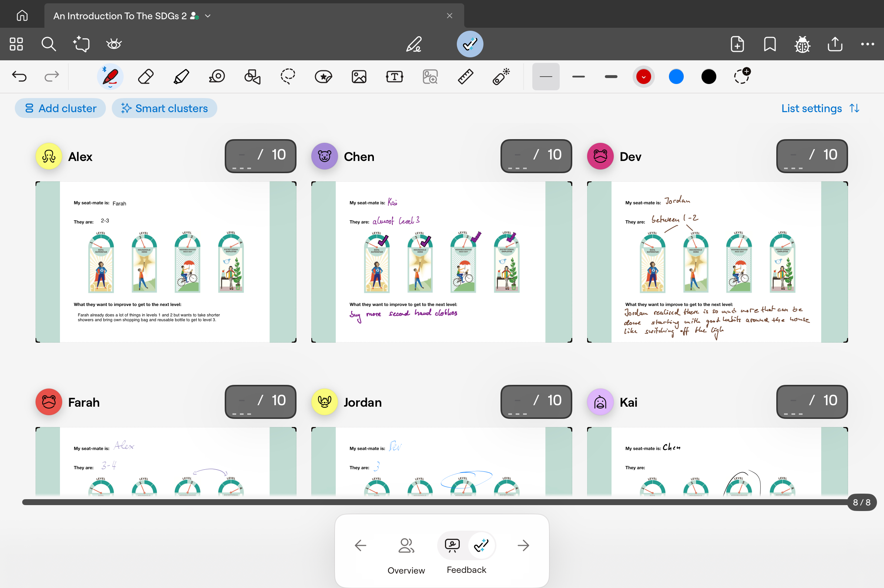The height and width of the screenshot is (588, 884).
Task: Toggle the eye visibility icon
Action: (x=114, y=44)
